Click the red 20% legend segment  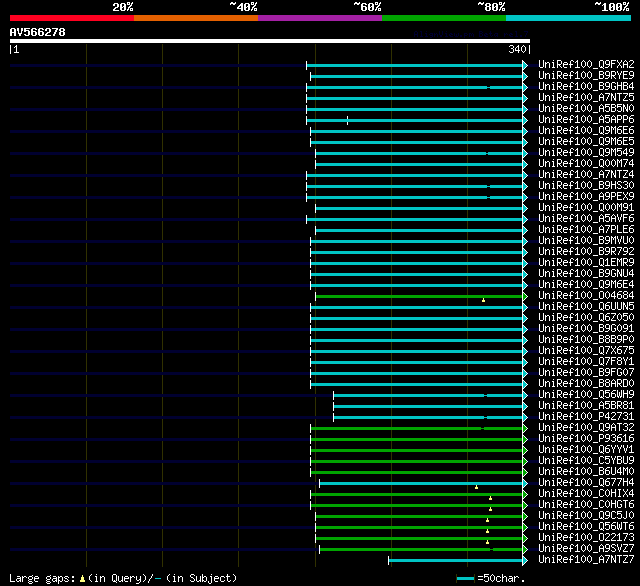pos(72,18)
